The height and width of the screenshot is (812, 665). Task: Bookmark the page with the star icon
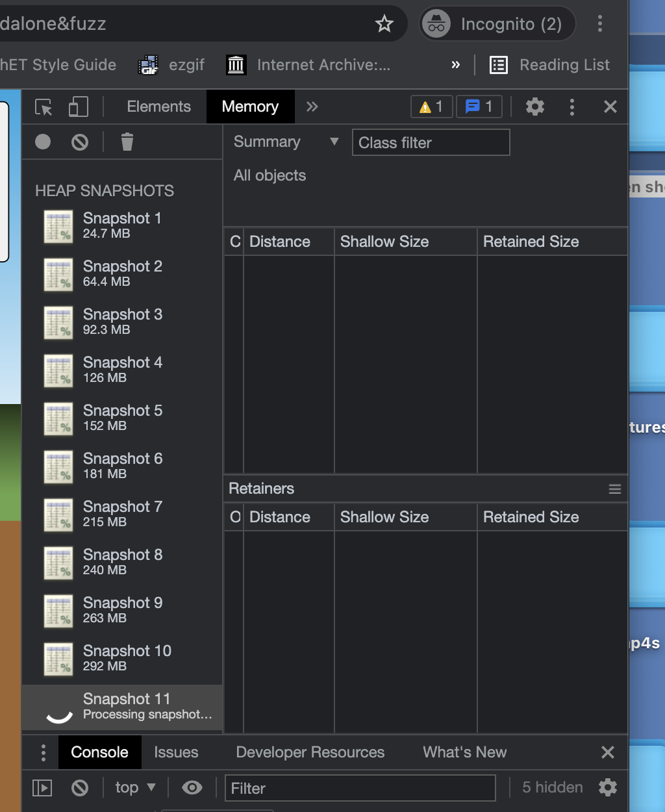tap(384, 23)
